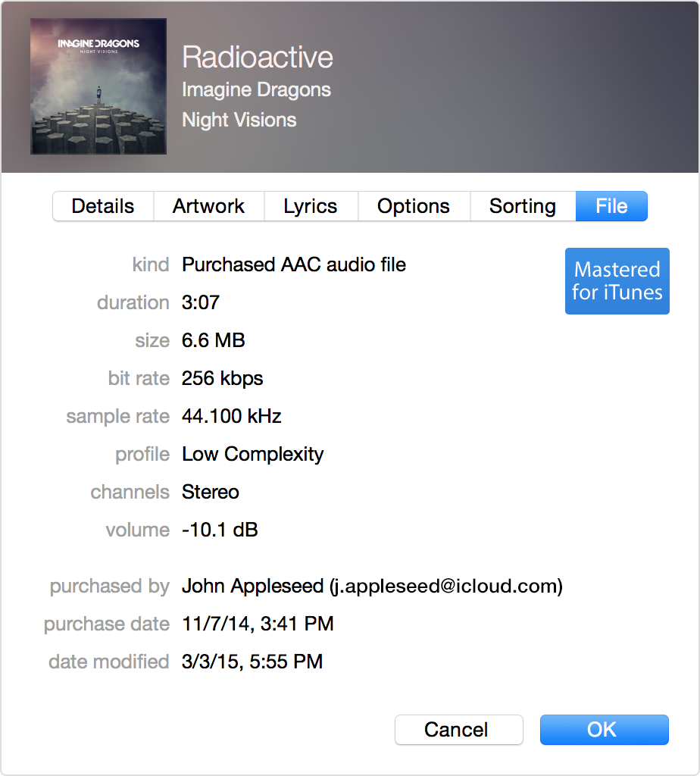Viewport: 700px width, 776px height.
Task: Click the bit rate value 256 kbps
Action: [222, 379]
